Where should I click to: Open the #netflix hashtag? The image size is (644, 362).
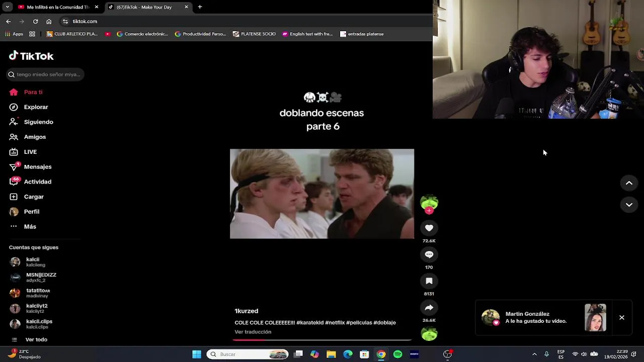click(x=335, y=323)
